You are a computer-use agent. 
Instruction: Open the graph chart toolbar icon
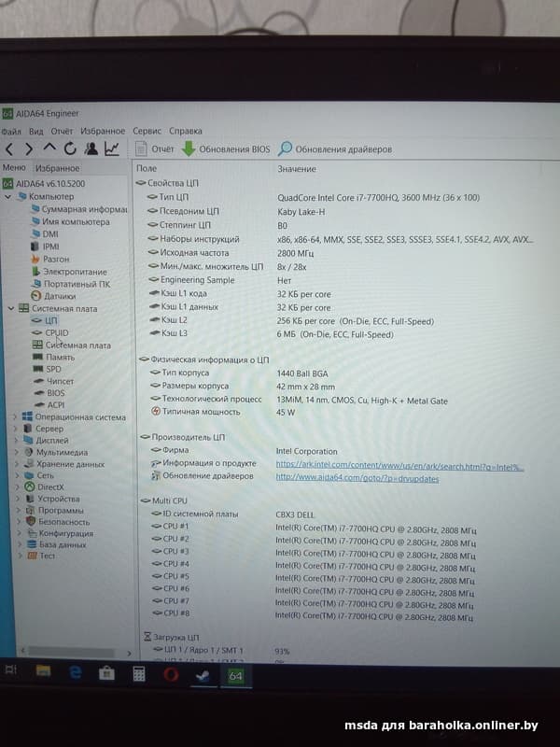tap(112, 148)
